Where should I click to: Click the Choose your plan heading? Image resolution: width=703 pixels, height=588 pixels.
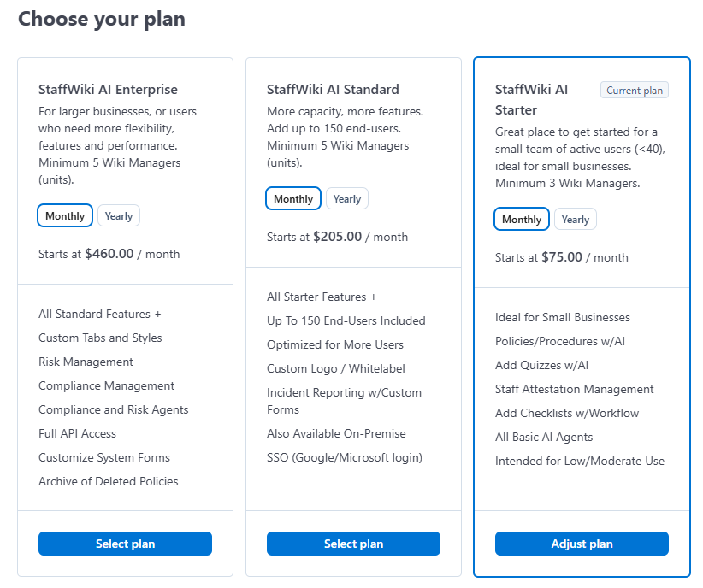click(x=101, y=20)
